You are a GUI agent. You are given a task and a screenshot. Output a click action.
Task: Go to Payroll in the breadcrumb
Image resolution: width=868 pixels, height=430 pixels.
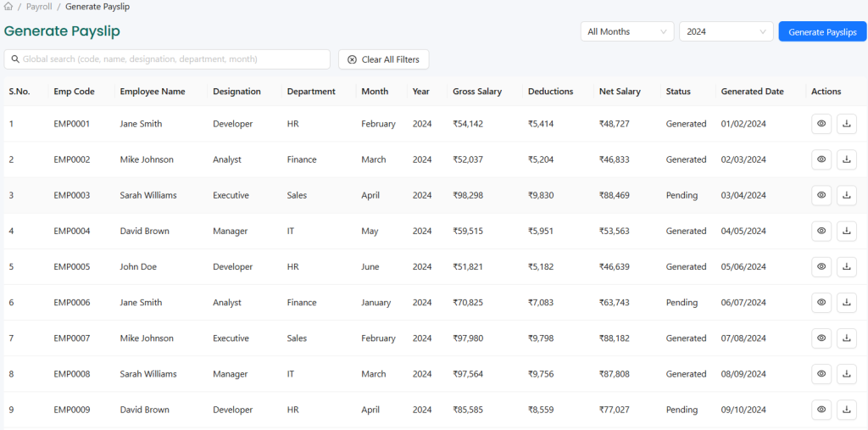(39, 7)
